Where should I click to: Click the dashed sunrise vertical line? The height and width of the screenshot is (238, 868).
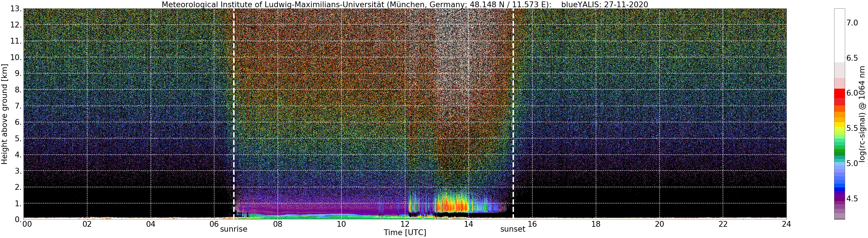tap(234, 114)
